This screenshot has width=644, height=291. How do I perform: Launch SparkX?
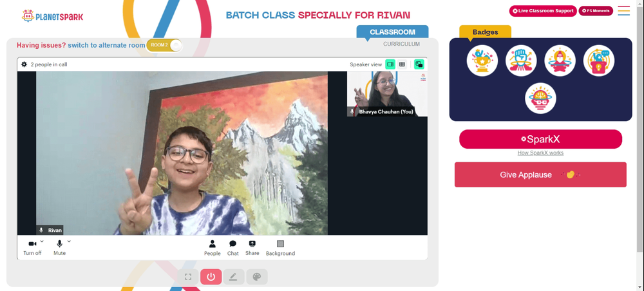point(540,139)
